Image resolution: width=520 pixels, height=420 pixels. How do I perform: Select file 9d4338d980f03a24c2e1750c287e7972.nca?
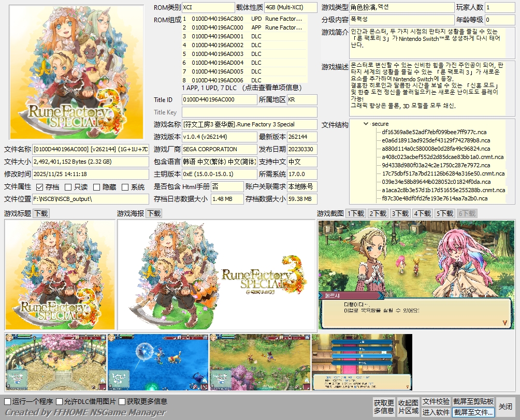[x=436, y=165]
